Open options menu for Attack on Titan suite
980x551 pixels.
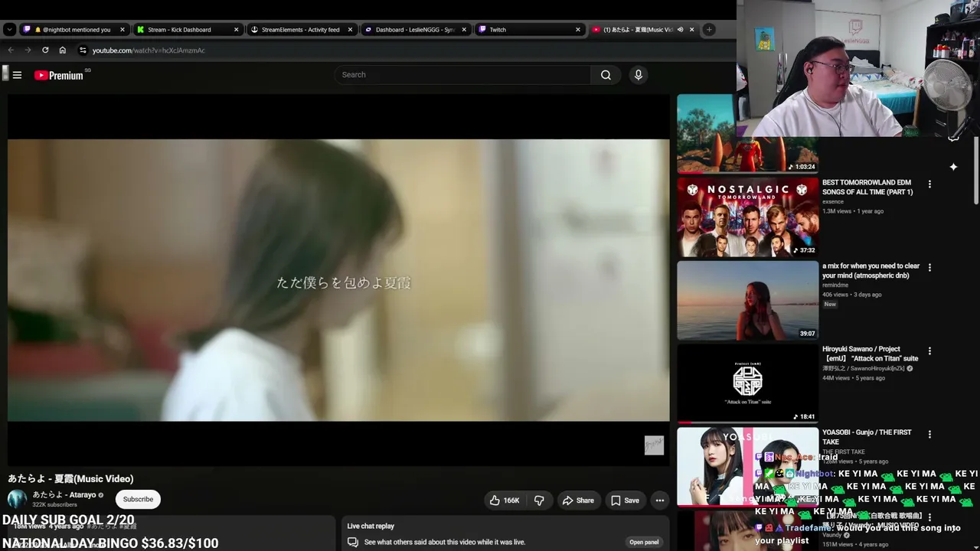pos(929,351)
